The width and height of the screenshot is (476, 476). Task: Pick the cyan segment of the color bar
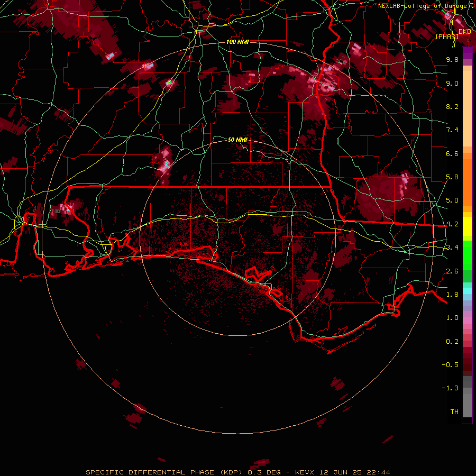click(x=467, y=291)
